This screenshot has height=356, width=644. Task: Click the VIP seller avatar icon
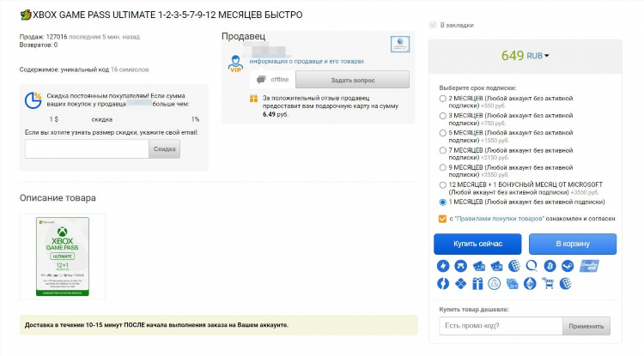pos(235,63)
